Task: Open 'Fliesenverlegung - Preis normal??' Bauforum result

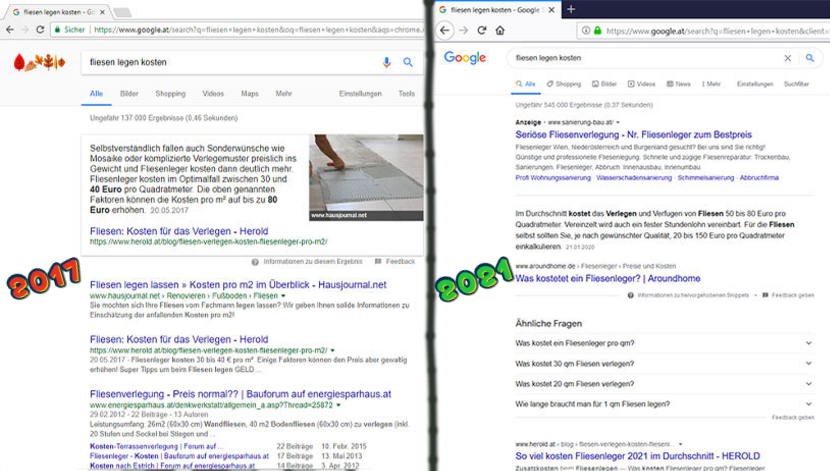Action: (240, 394)
